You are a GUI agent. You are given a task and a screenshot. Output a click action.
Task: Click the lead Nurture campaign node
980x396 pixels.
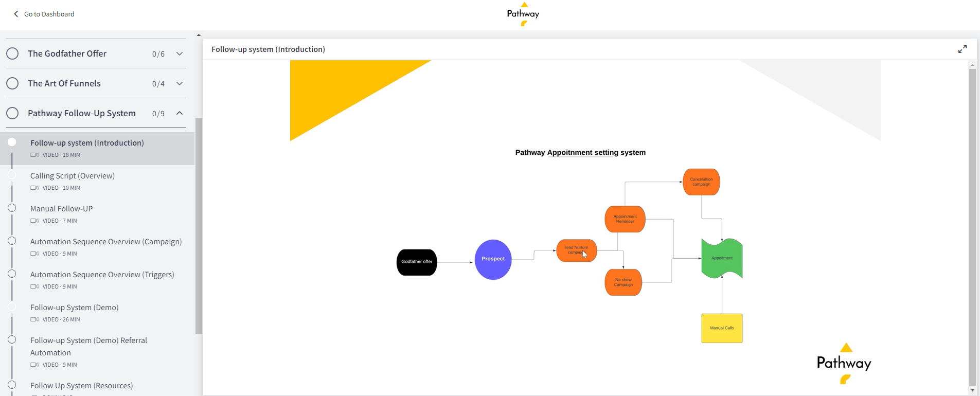pyautogui.click(x=577, y=250)
